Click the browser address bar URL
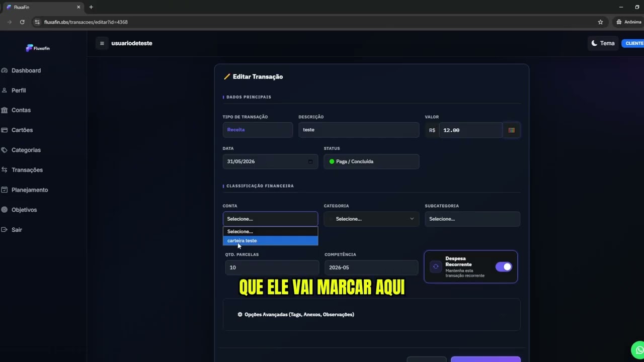 (86, 22)
